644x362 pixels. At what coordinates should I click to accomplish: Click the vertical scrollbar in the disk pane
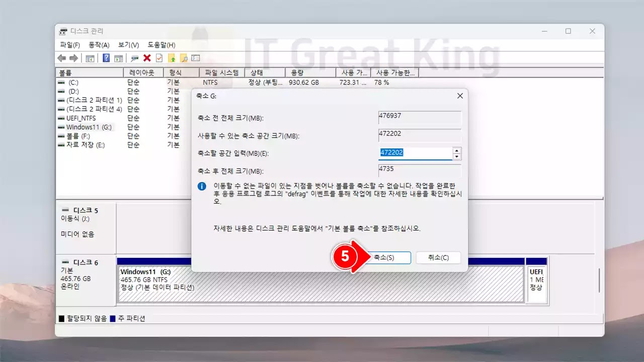[x=599, y=280]
